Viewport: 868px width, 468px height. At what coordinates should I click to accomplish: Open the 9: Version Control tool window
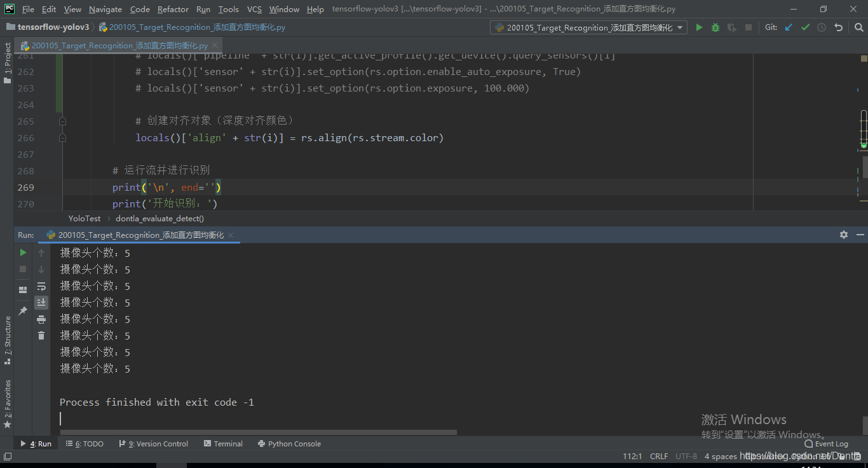point(153,444)
